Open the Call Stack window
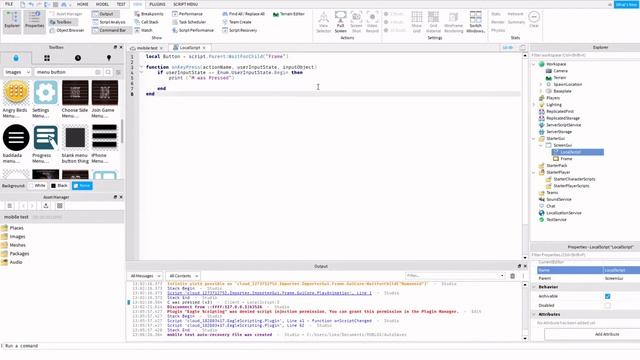The height and width of the screenshot is (360, 640). click(147, 22)
